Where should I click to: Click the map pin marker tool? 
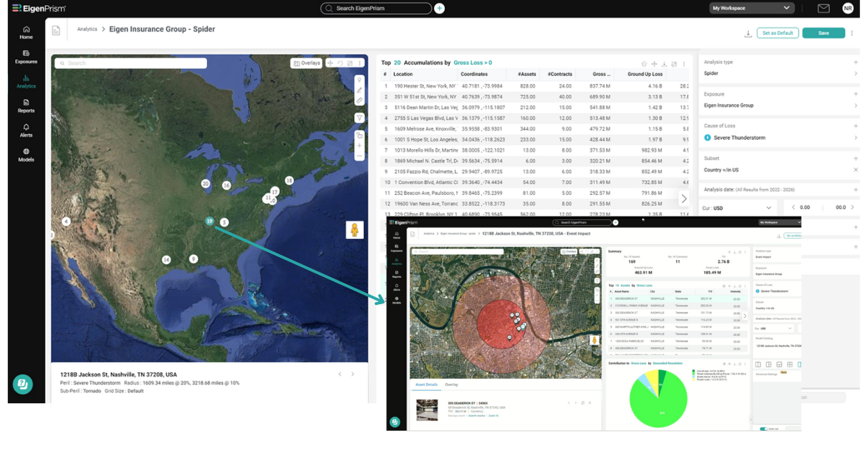pyautogui.click(x=359, y=80)
